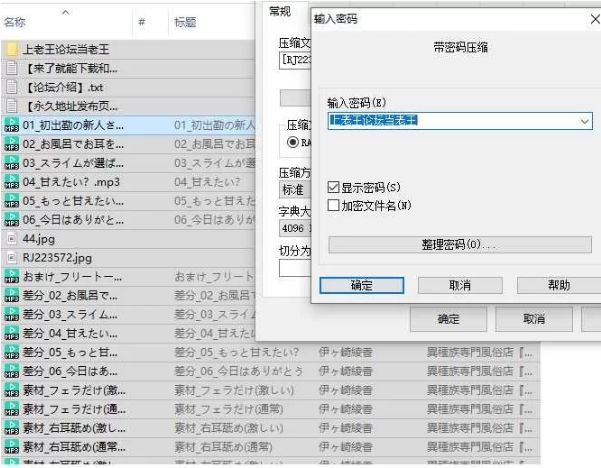Click title cell 01_初出勤の新人 in highlighted row
Screen dimensions: 601x468
pyautogui.click(x=215, y=125)
